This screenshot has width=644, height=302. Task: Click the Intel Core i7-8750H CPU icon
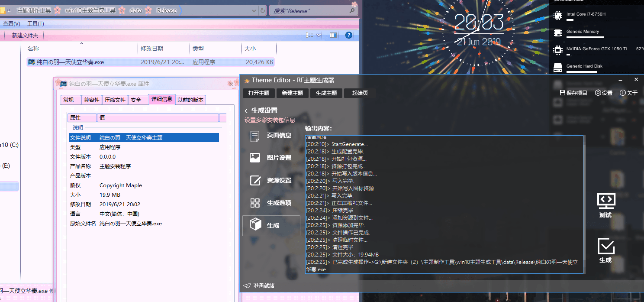click(558, 16)
